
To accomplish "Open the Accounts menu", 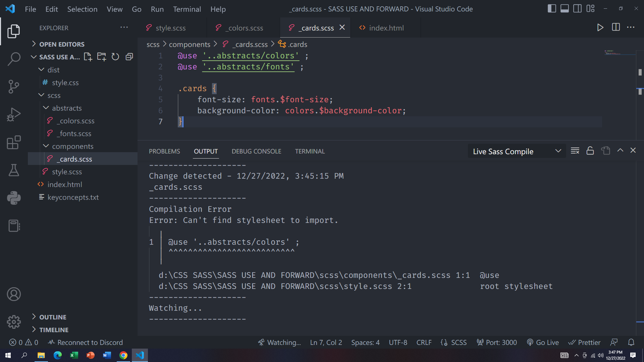I will [14, 294].
